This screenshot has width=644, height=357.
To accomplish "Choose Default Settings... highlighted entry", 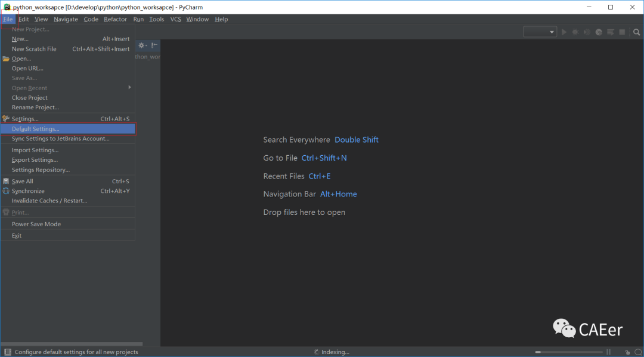I will [68, 129].
